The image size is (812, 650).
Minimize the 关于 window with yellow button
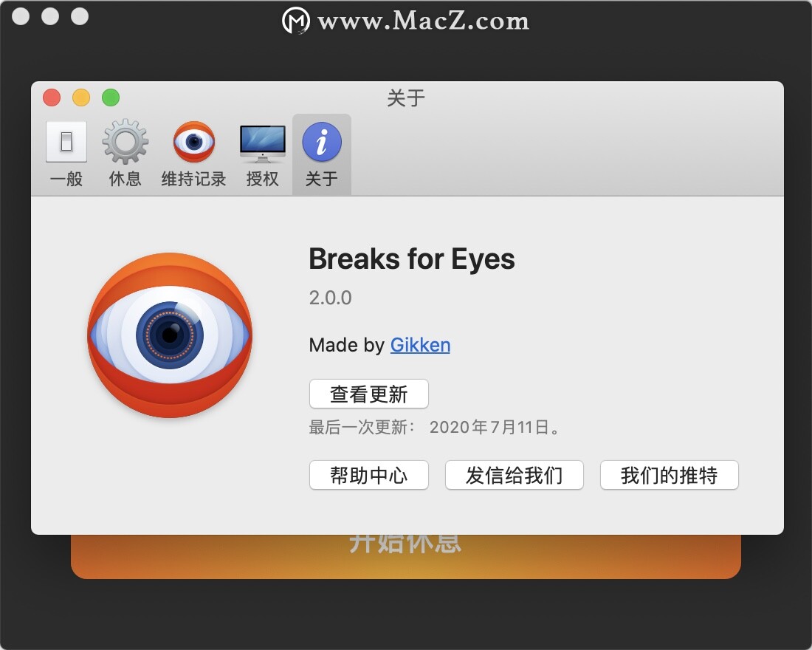click(81, 97)
